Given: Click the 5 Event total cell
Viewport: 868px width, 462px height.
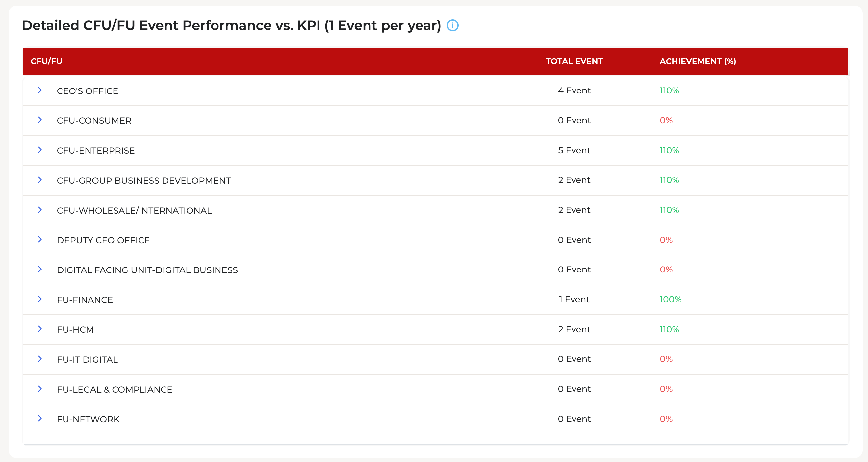Looking at the screenshot, I should [x=574, y=150].
